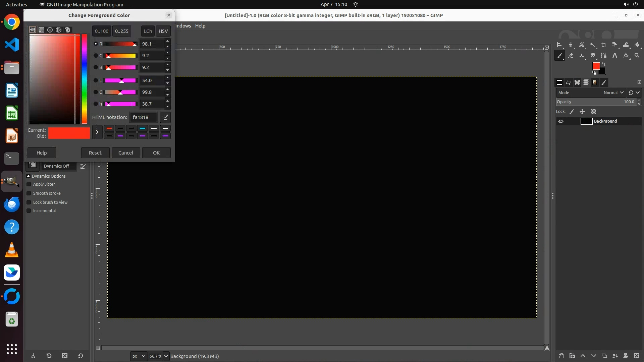The height and width of the screenshot is (362, 644).
Task: Switch to the HSV color model
Action: (x=163, y=31)
